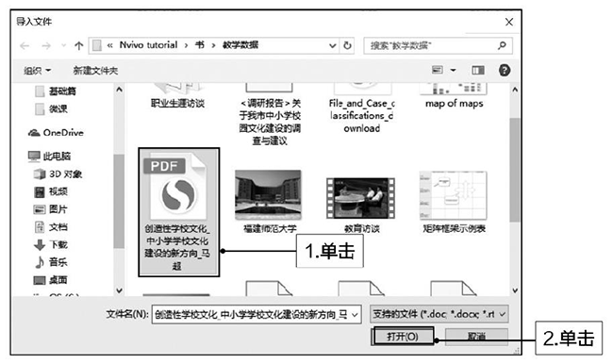Viewport: 613px width, 364px height.
Task: Click the help question mark icon
Action: (505, 71)
